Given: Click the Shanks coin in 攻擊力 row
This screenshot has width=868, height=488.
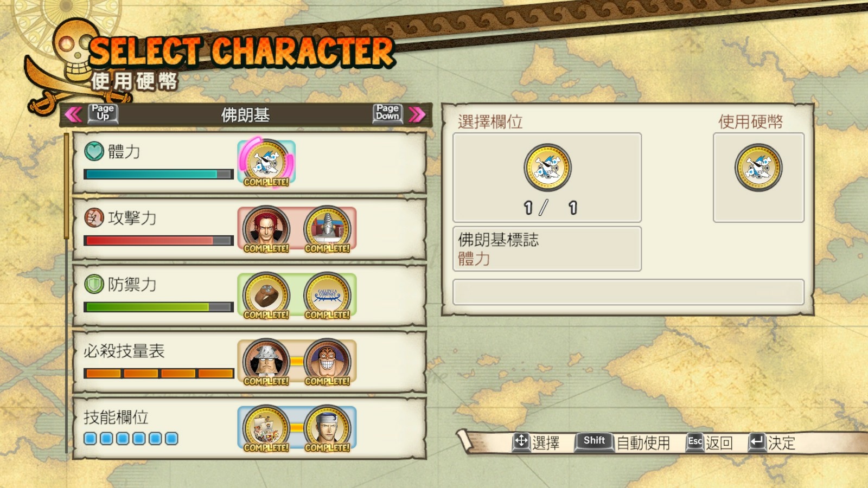Looking at the screenshot, I should (266, 229).
